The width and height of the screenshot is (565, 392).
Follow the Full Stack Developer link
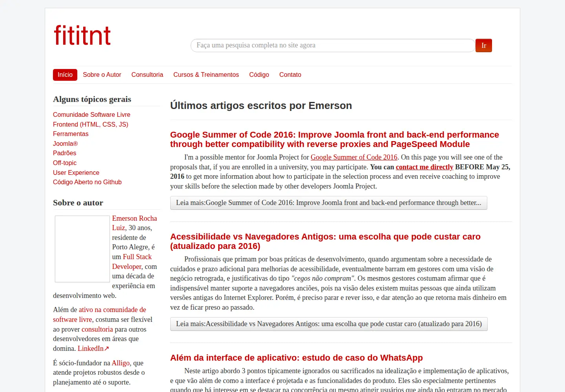tap(132, 261)
